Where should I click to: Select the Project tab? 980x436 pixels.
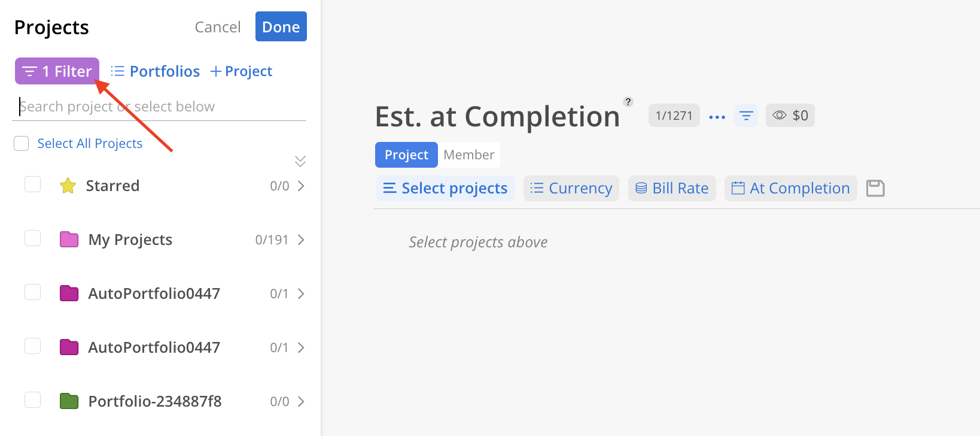tap(406, 155)
